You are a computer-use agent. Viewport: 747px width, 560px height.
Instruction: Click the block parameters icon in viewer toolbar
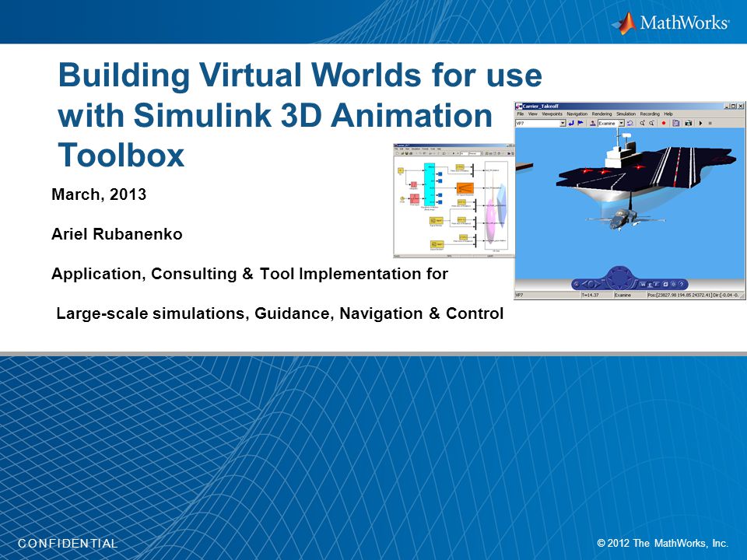coord(676,123)
